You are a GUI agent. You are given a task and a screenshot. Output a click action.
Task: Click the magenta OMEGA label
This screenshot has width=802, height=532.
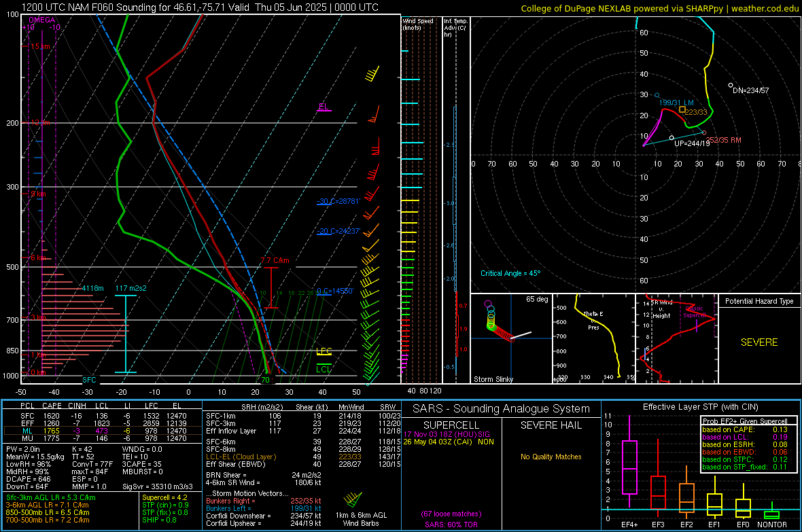[x=42, y=20]
